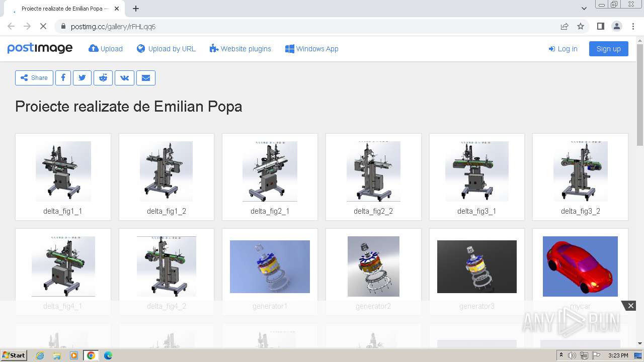Screen dimensions: 644x362
Task: Open the delta_fig2_2 thumbnail
Action: coord(373,171)
